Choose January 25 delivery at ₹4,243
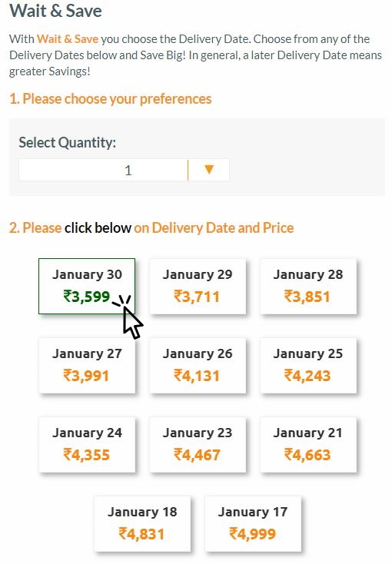 tap(308, 365)
